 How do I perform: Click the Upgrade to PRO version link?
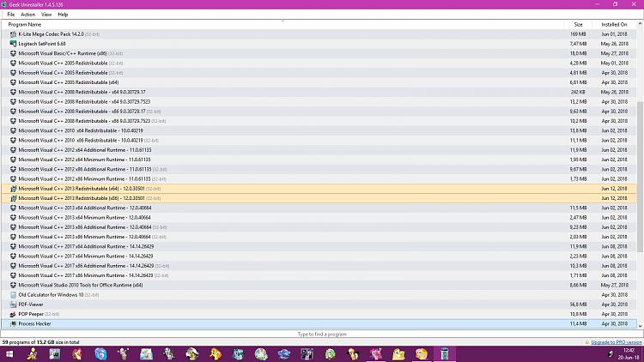point(616,342)
